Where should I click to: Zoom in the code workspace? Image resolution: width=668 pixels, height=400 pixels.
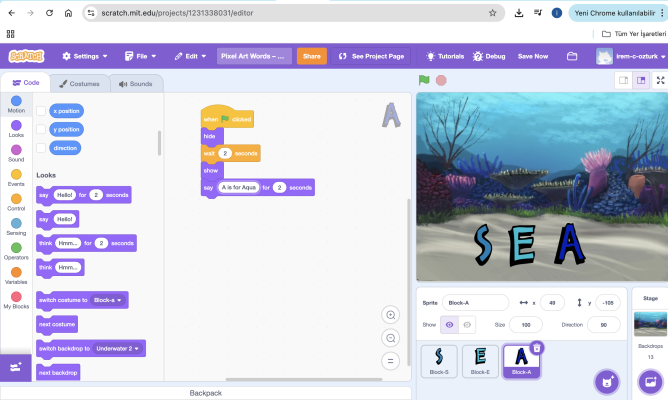[390, 315]
